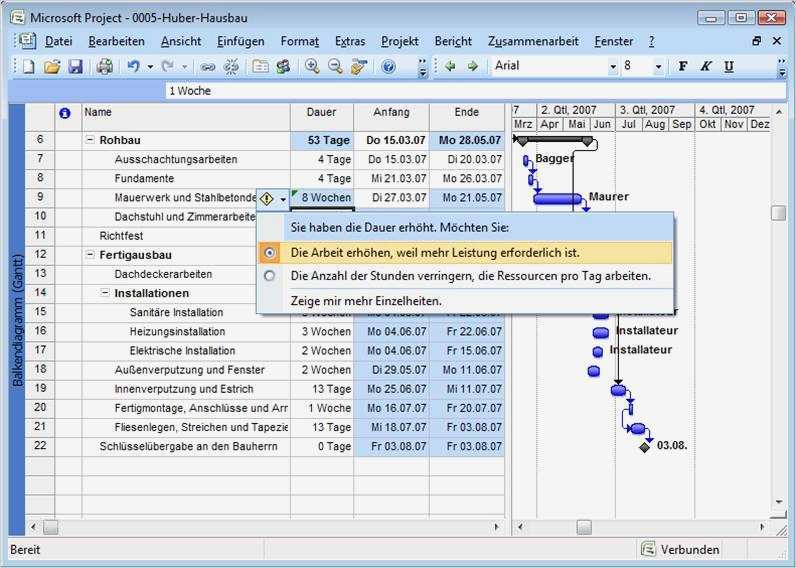Expand formatting toolbar options chevron
The image size is (796, 568).
(782, 68)
